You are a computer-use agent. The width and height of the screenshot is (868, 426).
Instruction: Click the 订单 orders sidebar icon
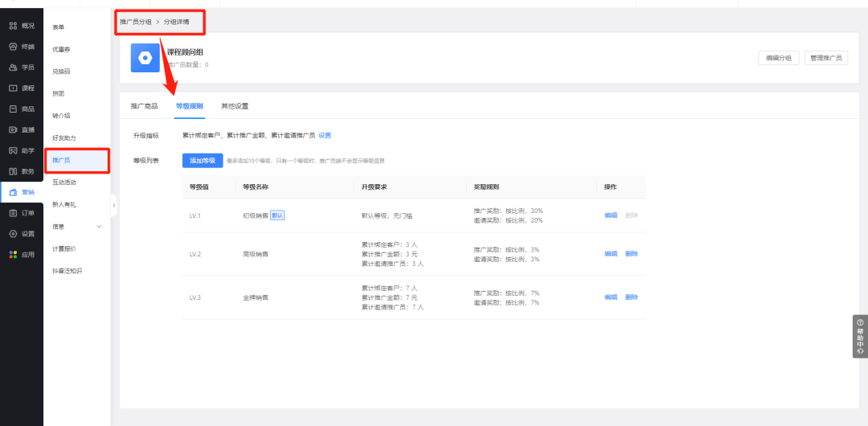(13, 213)
